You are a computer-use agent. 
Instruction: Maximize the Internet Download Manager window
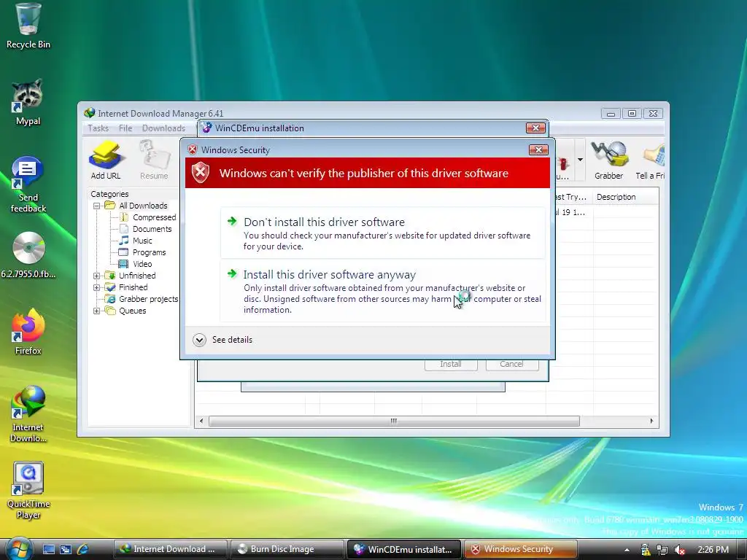632,113
